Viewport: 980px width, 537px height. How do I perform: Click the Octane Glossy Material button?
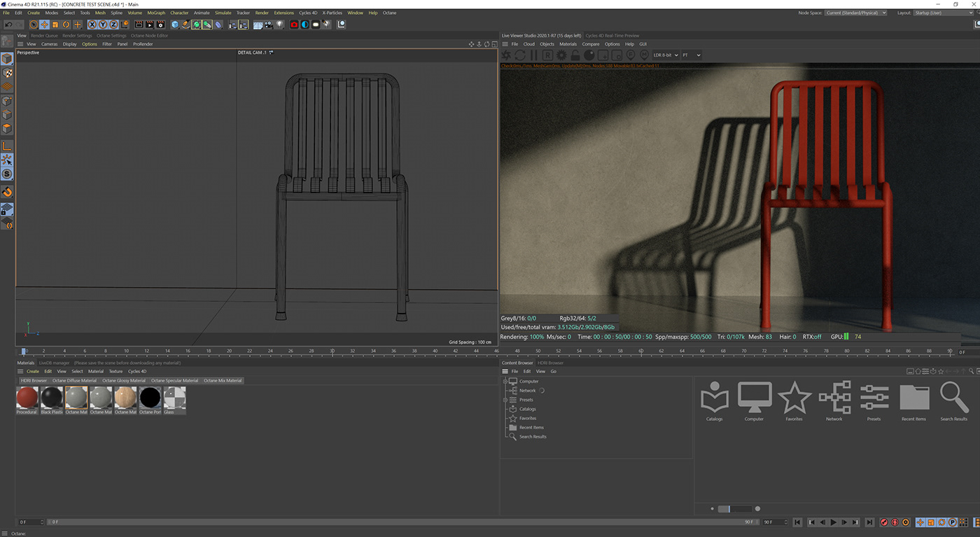123,381
